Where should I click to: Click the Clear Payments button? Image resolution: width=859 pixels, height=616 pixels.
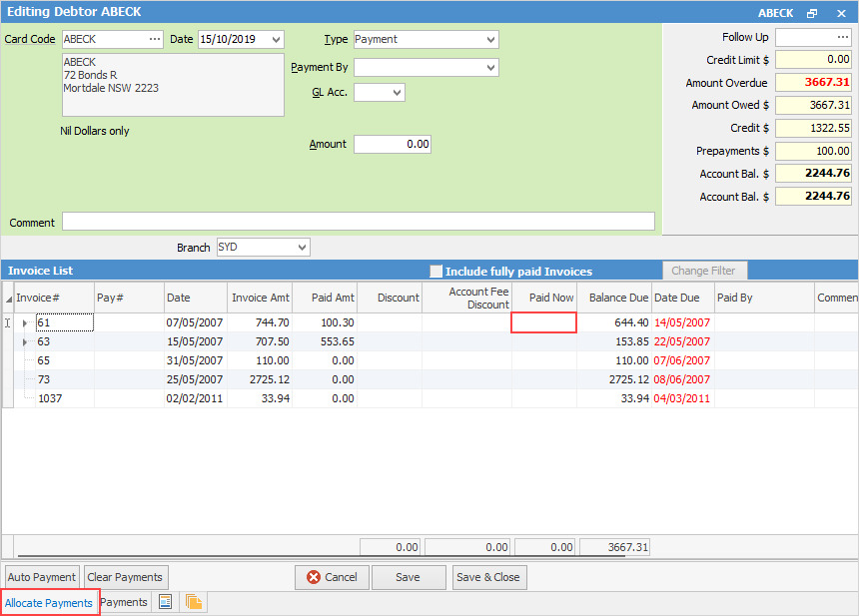[x=125, y=577]
